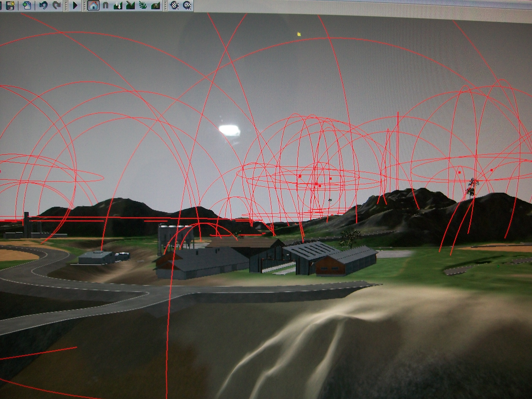532x399 pixels.
Task: Enable the magnet snap tool
Action: click(x=106, y=5)
